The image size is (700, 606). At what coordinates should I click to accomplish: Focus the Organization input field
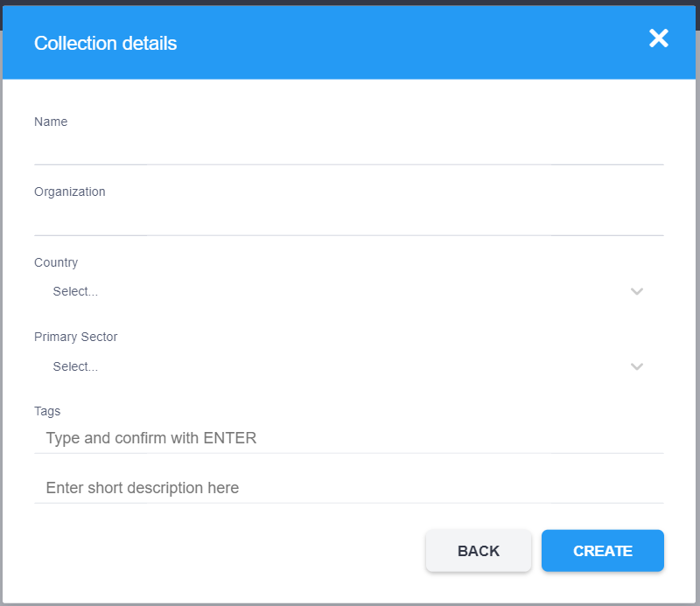click(x=348, y=220)
